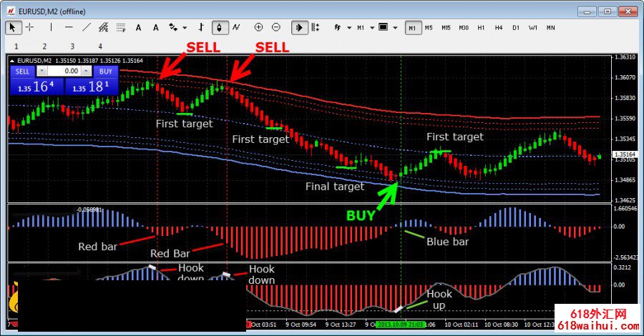Open tab number 1
This screenshot has height=336, width=644.
(x=16, y=46)
